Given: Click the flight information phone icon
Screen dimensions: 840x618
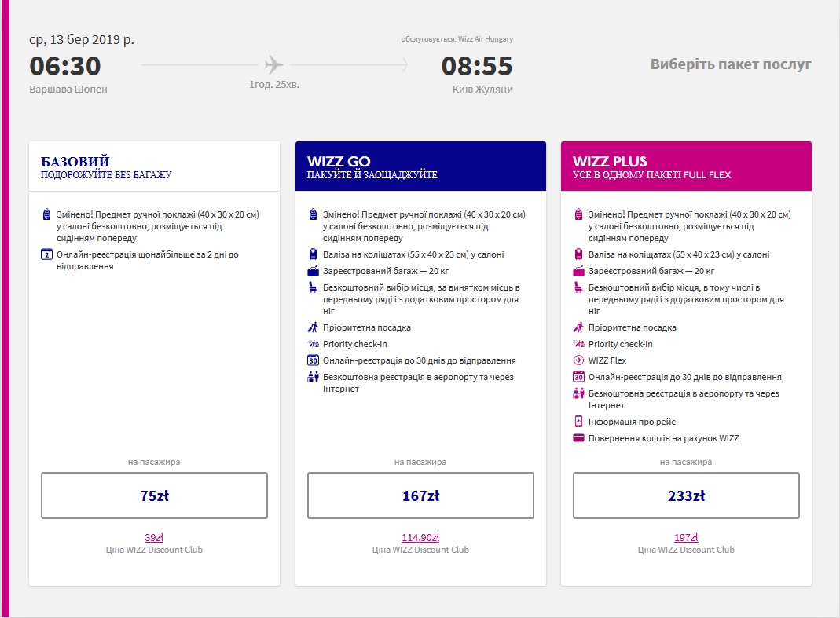Looking at the screenshot, I should (579, 422).
